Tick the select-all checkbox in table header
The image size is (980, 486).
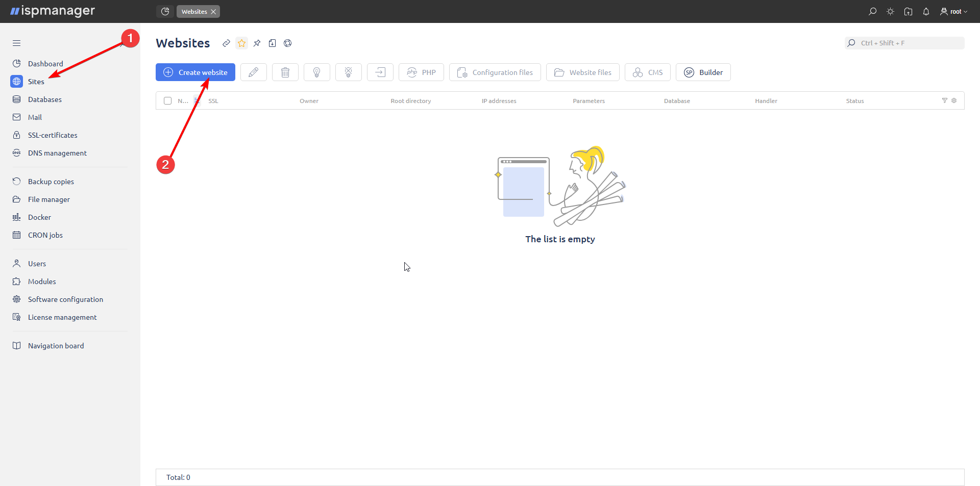point(167,101)
